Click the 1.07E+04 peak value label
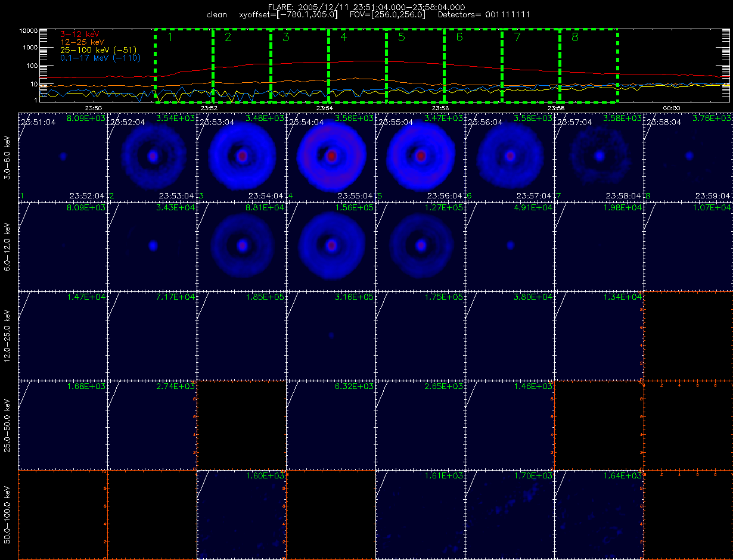733x560 pixels. coord(713,207)
